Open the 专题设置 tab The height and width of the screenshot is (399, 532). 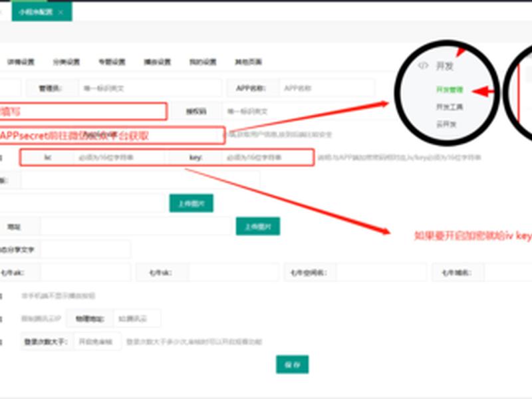pos(112,62)
